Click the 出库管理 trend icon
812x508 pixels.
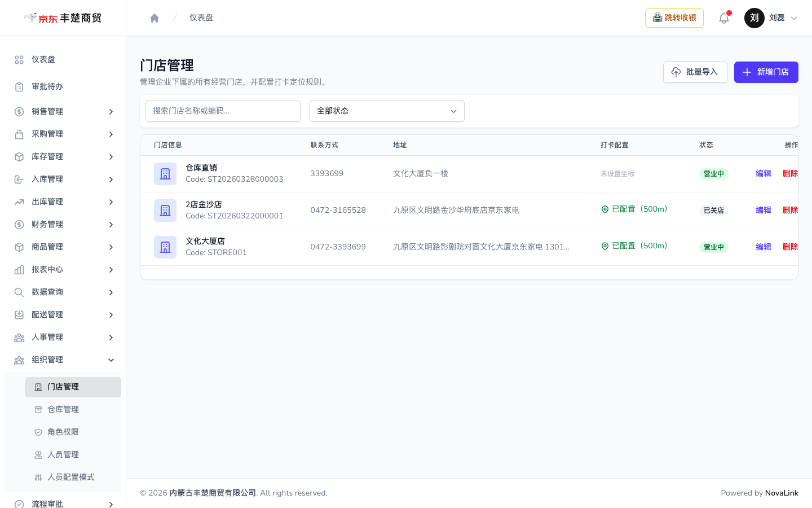(x=19, y=202)
